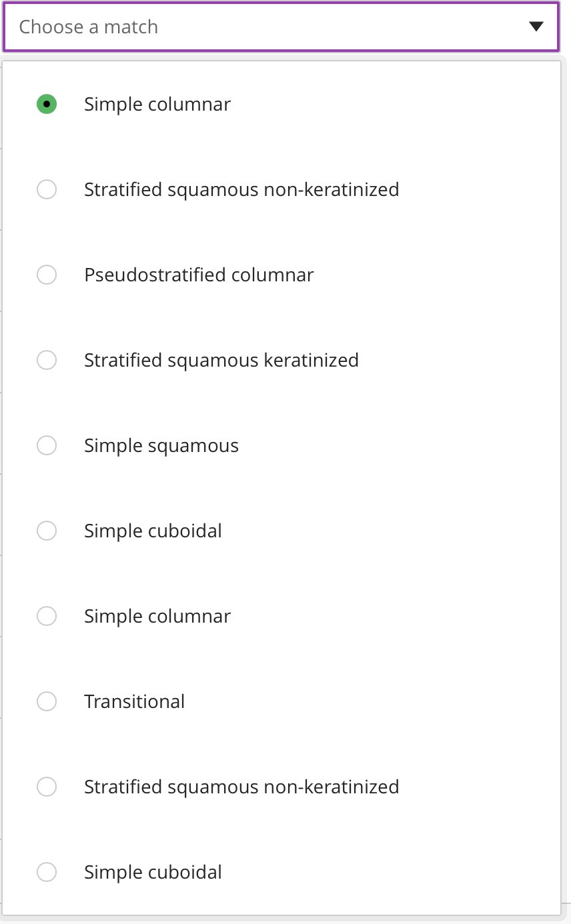Image resolution: width=571 pixels, height=924 pixels.
Task: Select the first Stratified squamous non-keratinized option
Action: pyautogui.click(x=47, y=189)
